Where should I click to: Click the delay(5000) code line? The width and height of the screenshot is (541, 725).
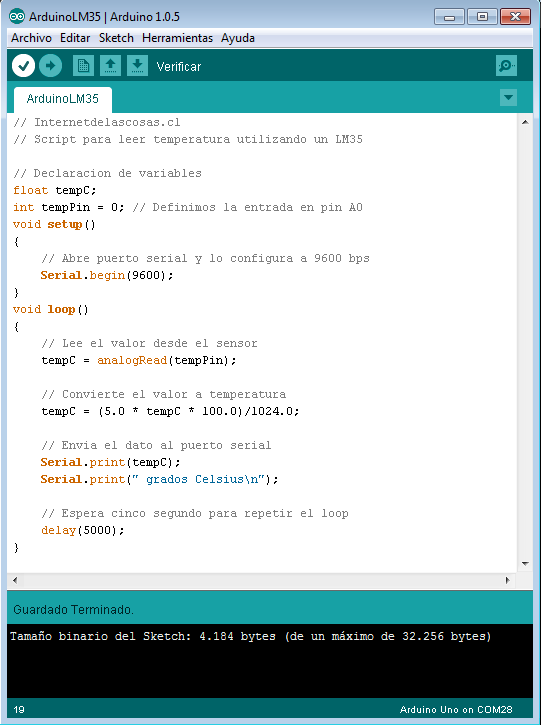point(83,530)
